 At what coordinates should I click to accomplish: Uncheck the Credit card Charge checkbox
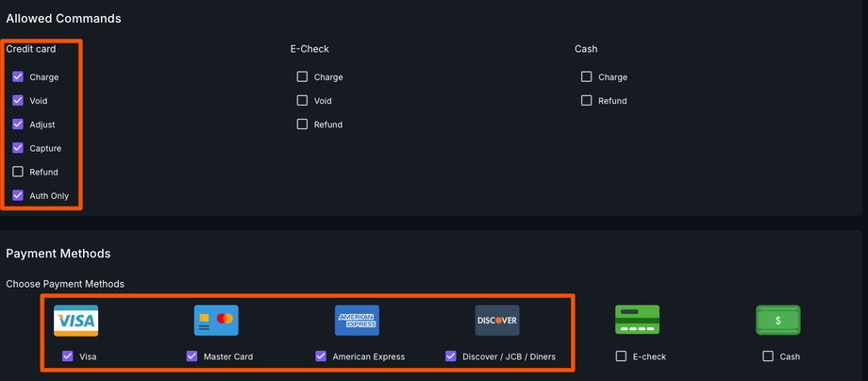[x=18, y=77]
